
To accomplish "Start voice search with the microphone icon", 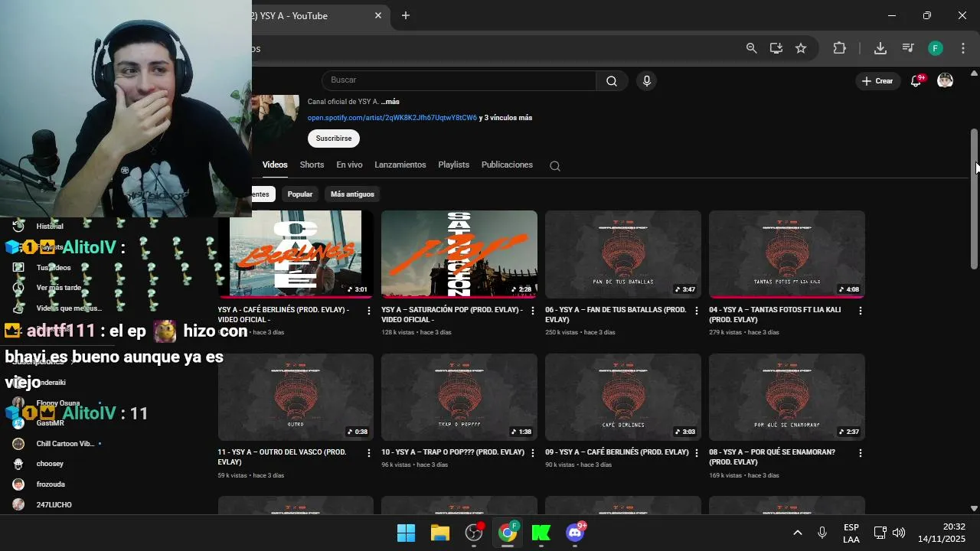I will pyautogui.click(x=647, y=81).
